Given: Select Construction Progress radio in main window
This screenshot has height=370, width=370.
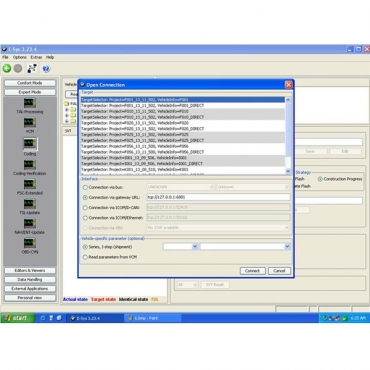Looking at the screenshot, I should point(320,179).
